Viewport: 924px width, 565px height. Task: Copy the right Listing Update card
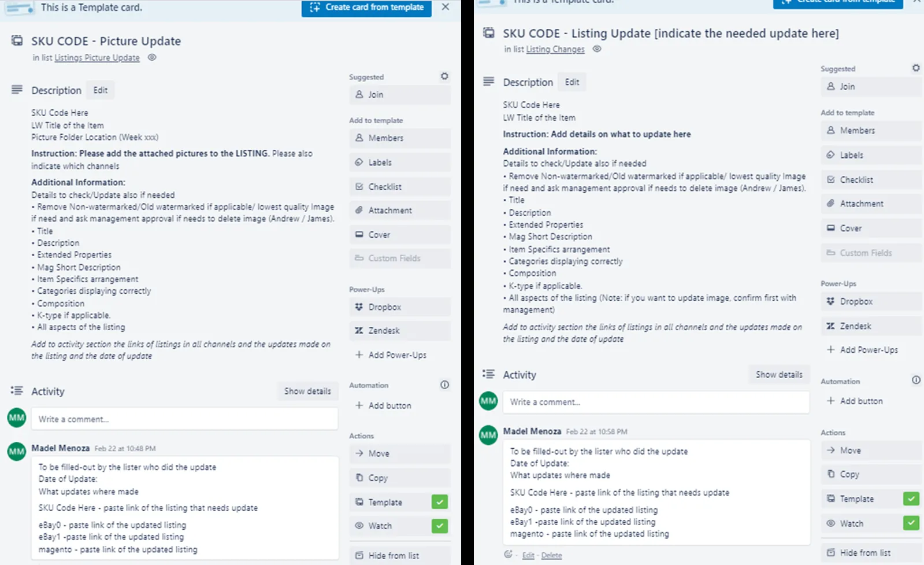point(871,474)
